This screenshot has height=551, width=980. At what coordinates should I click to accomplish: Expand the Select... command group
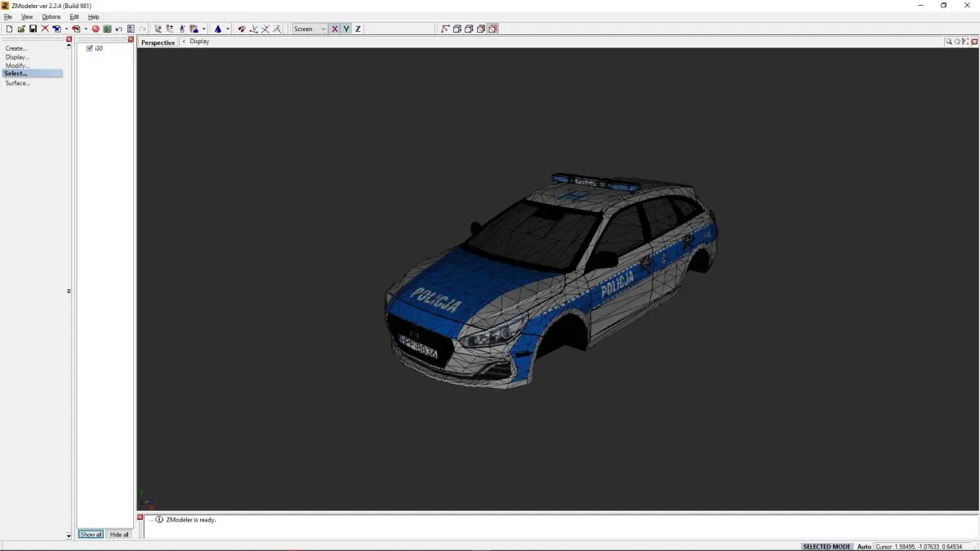tap(32, 73)
